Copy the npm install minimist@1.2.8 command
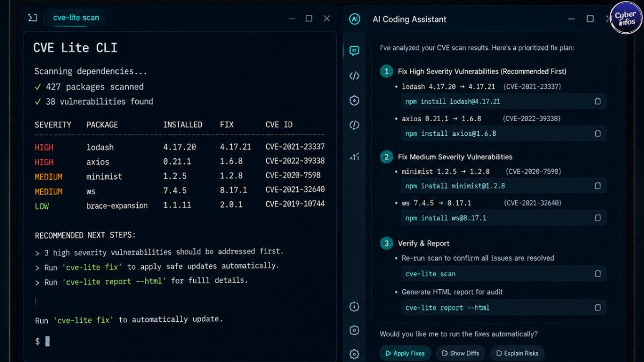 click(597, 186)
